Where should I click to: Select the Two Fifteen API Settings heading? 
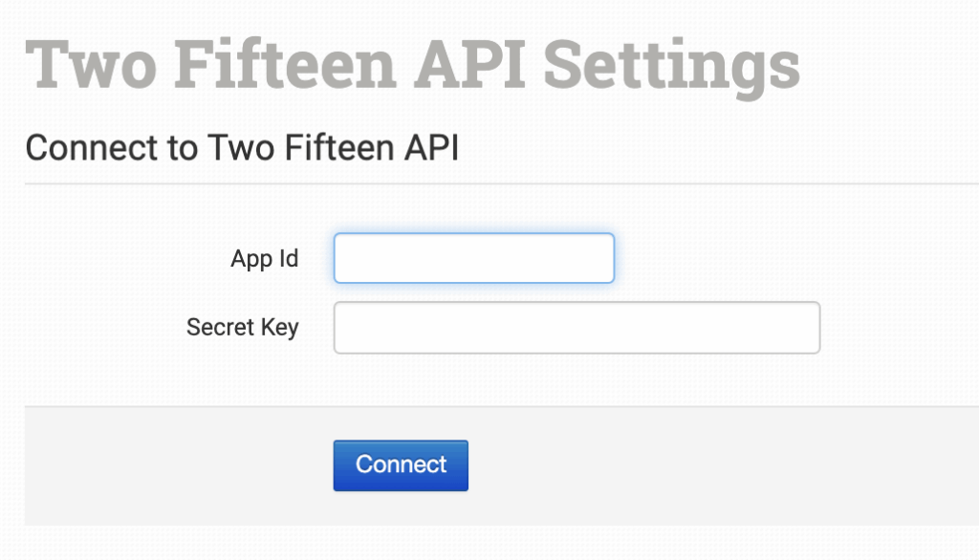(x=412, y=64)
